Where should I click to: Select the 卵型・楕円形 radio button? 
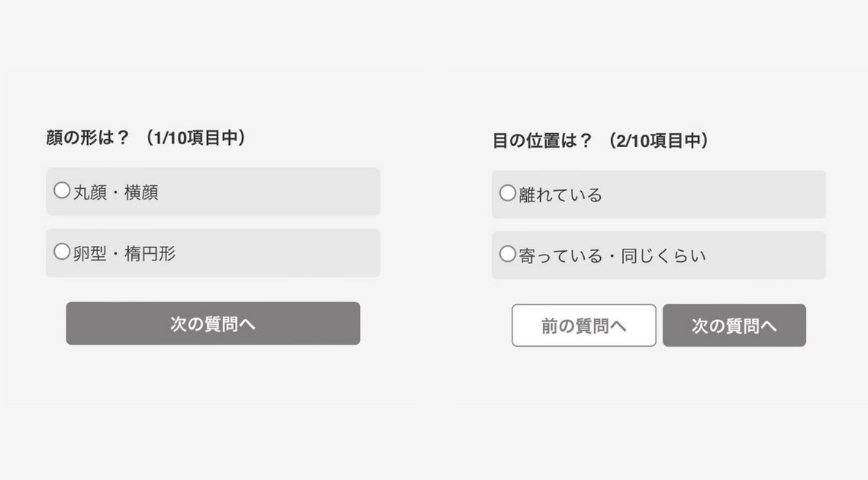[x=62, y=252]
